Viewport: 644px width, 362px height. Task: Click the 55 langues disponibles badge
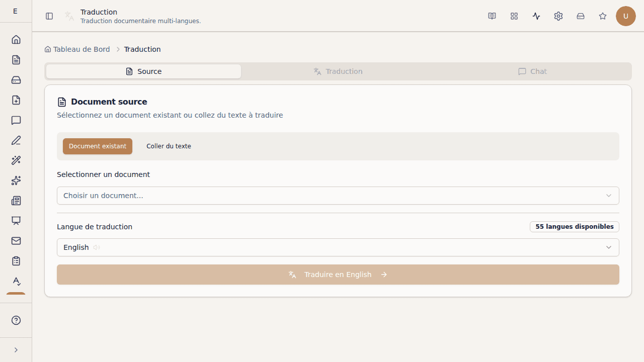574,226
